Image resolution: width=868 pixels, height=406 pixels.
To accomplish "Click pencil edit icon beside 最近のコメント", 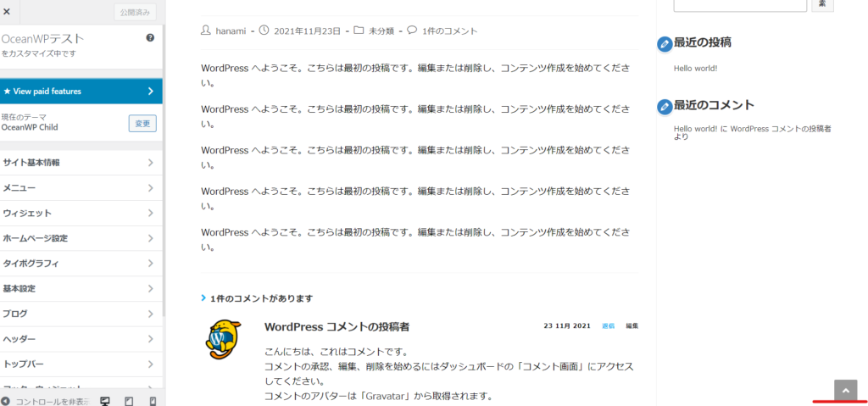I will (665, 107).
